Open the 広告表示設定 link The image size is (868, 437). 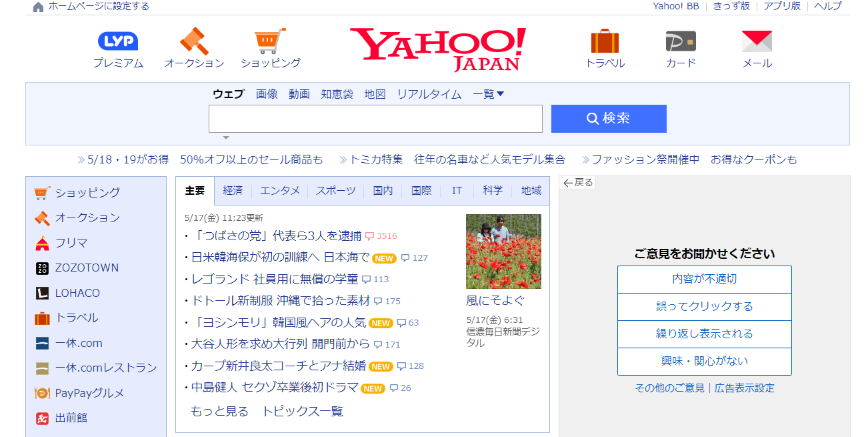click(x=745, y=388)
